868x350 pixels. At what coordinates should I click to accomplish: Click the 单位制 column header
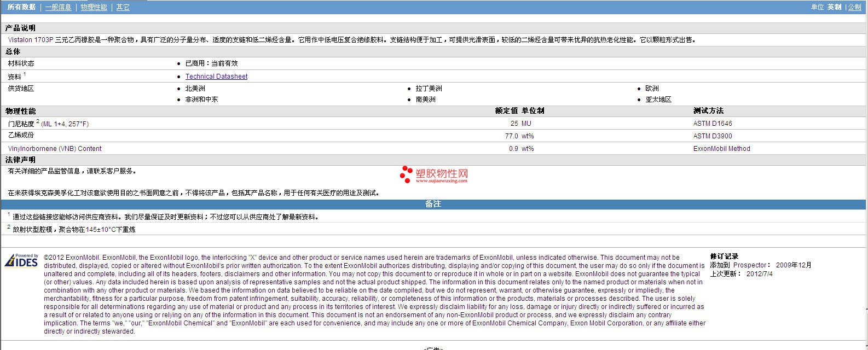tap(533, 111)
